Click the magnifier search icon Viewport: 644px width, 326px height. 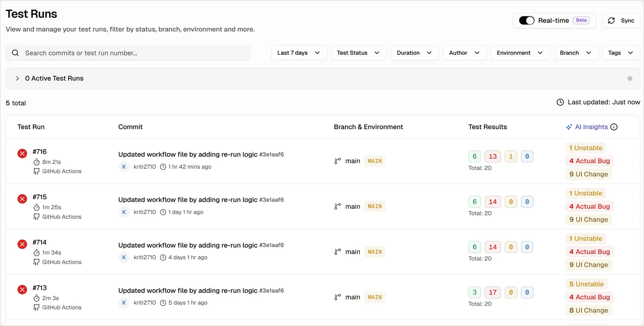[x=15, y=53]
